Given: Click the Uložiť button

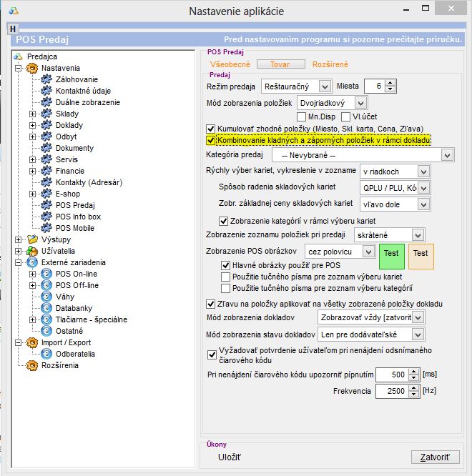Looking at the screenshot, I should click(229, 457).
